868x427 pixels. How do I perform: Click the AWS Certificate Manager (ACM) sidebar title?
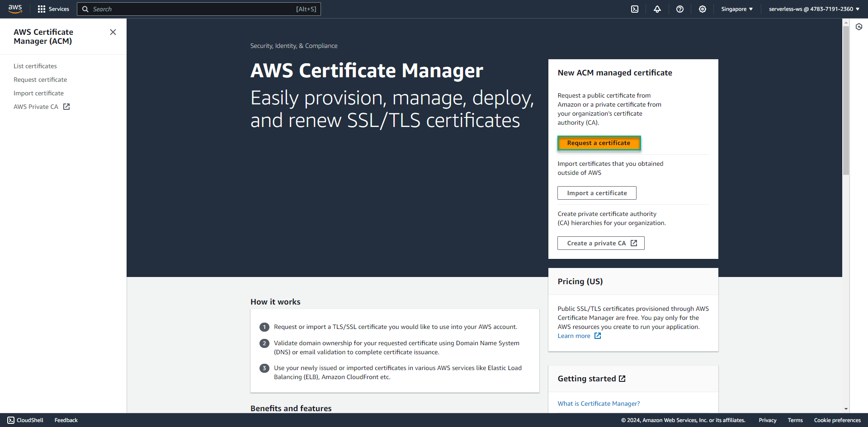[x=43, y=37]
